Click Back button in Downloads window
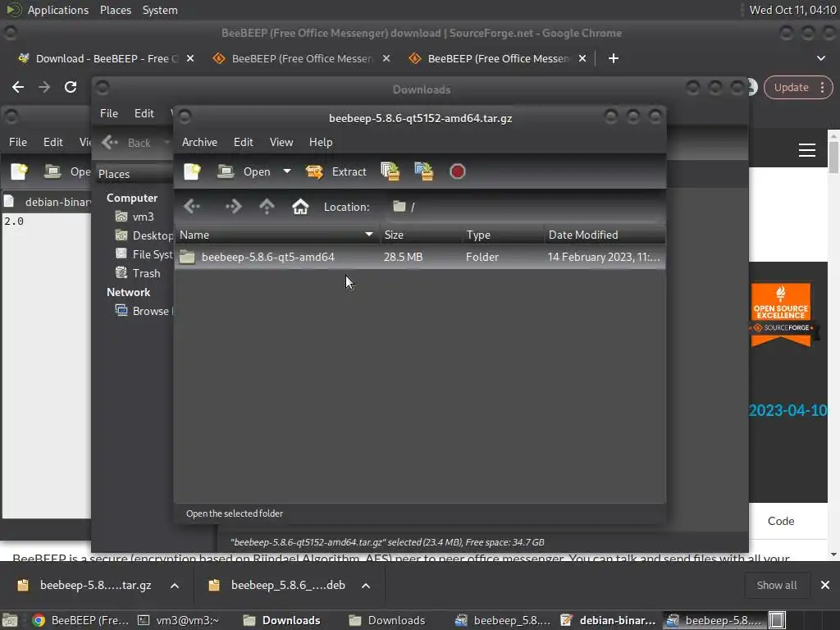The image size is (840, 630). click(127, 143)
